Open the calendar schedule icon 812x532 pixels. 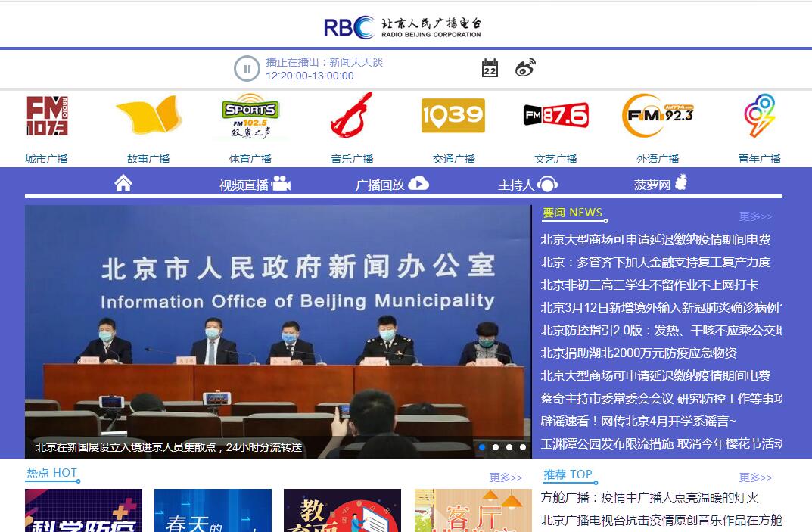(490, 68)
